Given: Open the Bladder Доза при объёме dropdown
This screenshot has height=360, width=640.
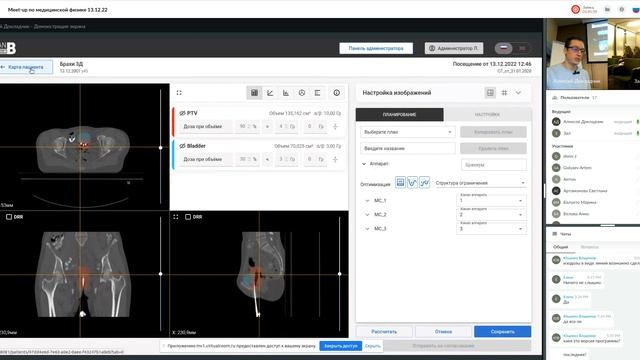Looking at the screenshot, I should point(206,159).
